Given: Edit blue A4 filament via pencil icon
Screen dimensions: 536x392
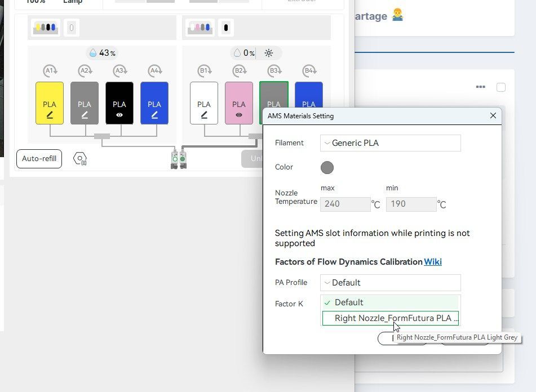Looking at the screenshot, I should (x=154, y=115).
